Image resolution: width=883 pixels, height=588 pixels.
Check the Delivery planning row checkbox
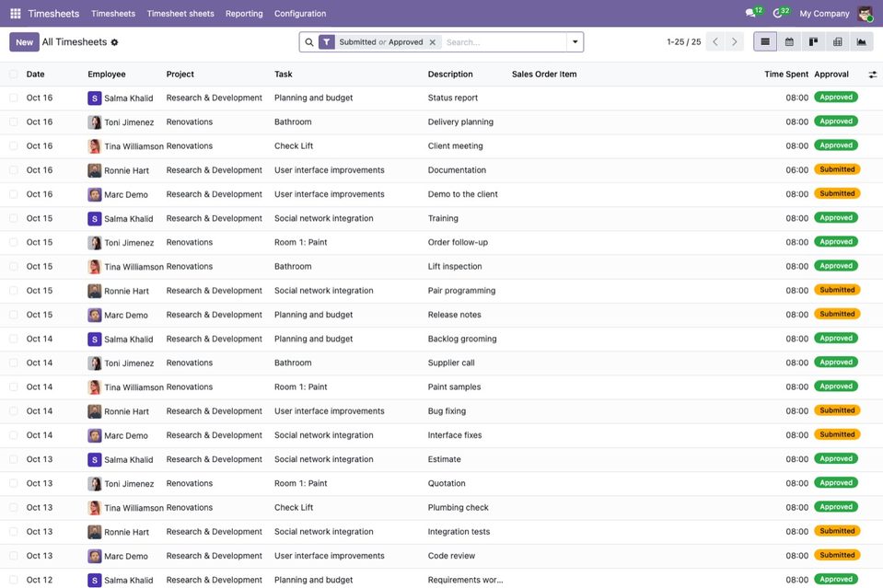click(x=14, y=122)
